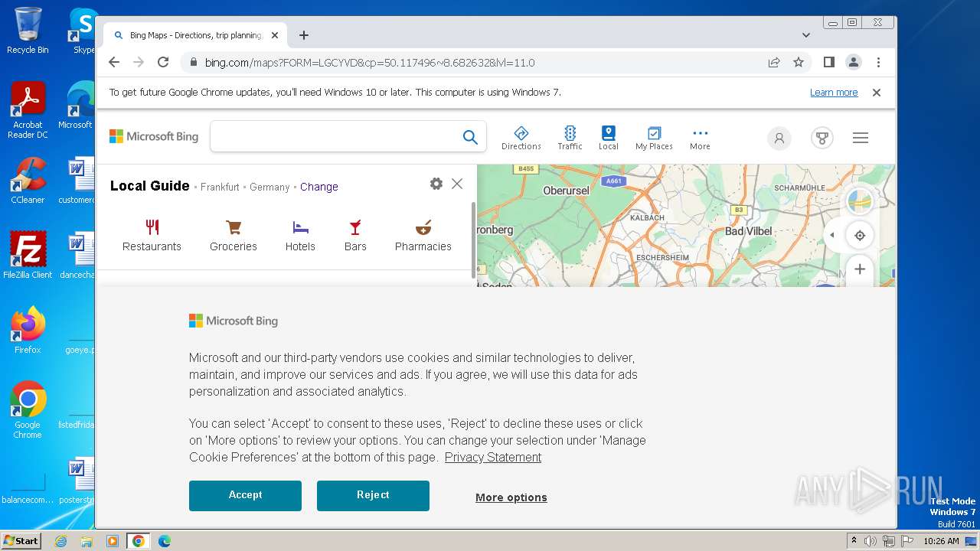Screen dimensions: 980x551
Task: Reject cookies
Action: [373, 495]
